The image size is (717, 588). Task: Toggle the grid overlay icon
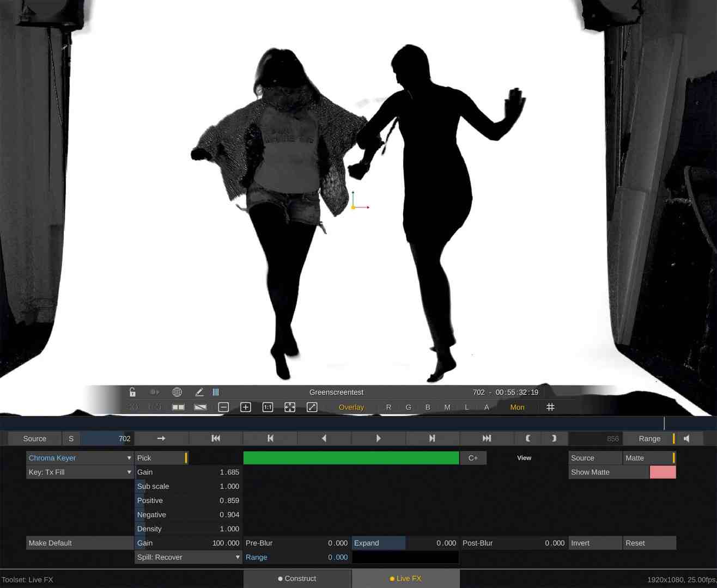[550, 407]
